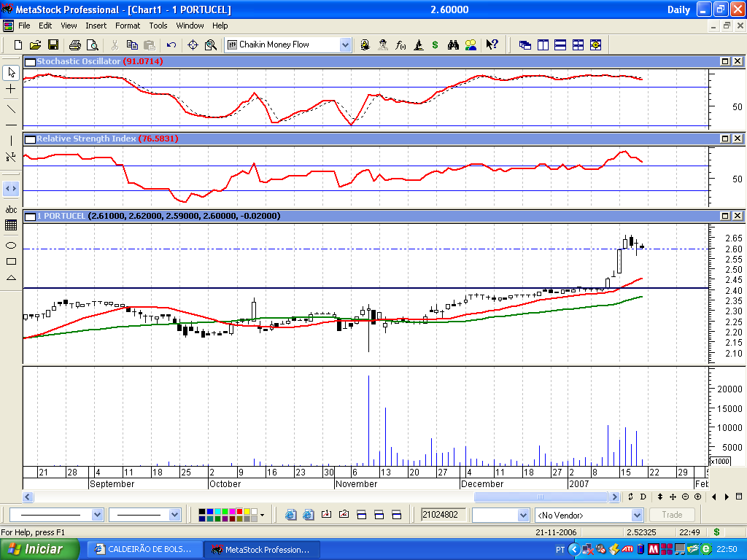Viewport: 747px width, 560px height.
Task: Select the rectangle drawing tool
Action: pos(11,261)
